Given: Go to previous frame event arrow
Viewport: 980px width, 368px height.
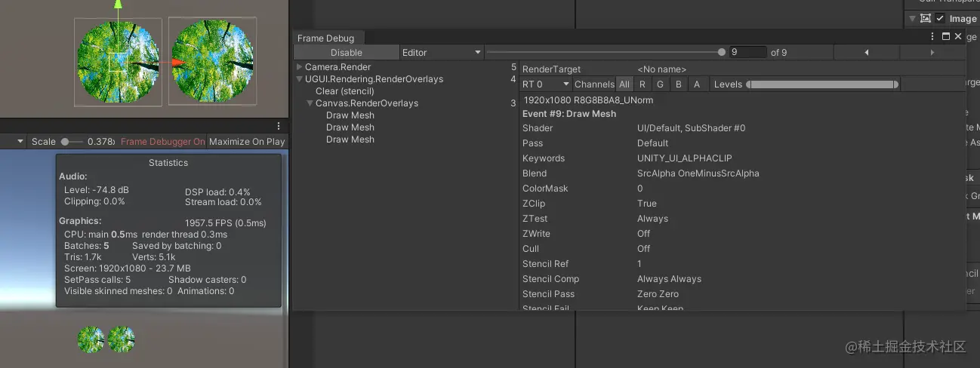Looking at the screenshot, I should [867, 52].
